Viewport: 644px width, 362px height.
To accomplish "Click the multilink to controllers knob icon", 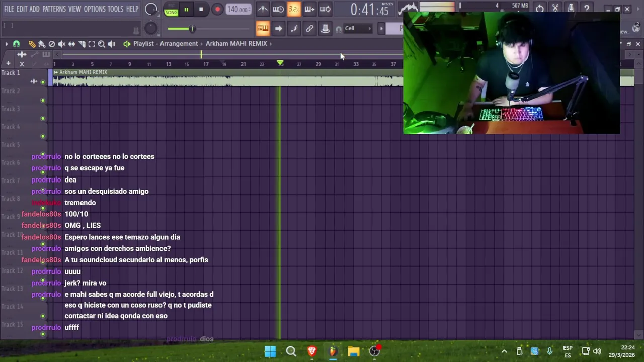I will pyautogui.click(x=325, y=28).
